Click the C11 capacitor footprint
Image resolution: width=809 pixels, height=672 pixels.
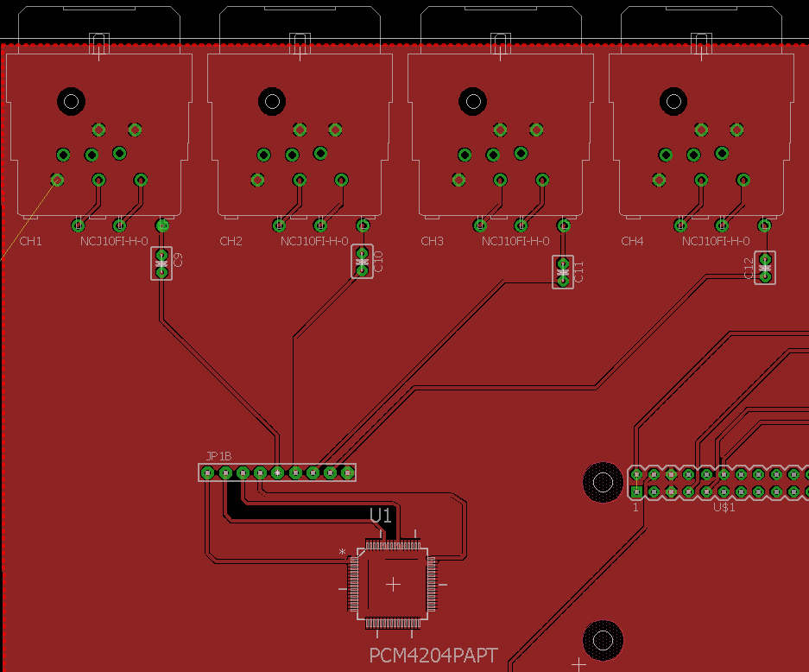pyautogui.click(x=563, y=272)
